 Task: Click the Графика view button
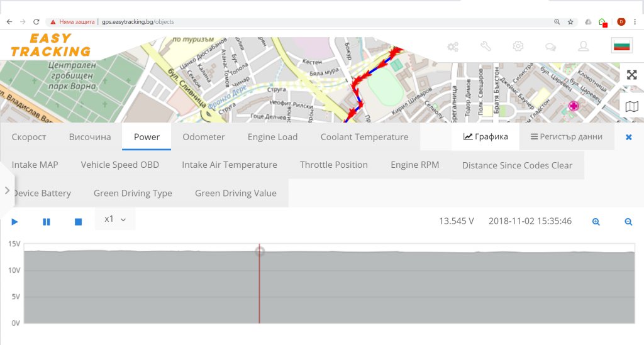(x=486, y=137)
